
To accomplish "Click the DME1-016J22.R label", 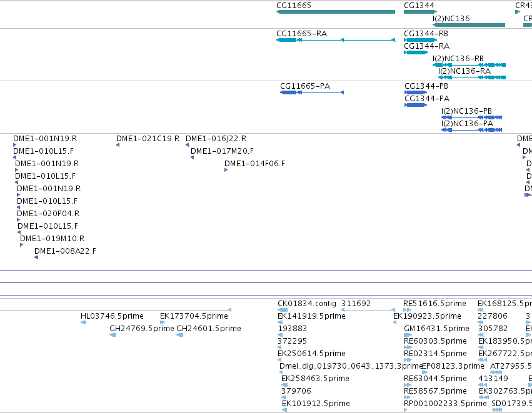I will coord(216,139).
